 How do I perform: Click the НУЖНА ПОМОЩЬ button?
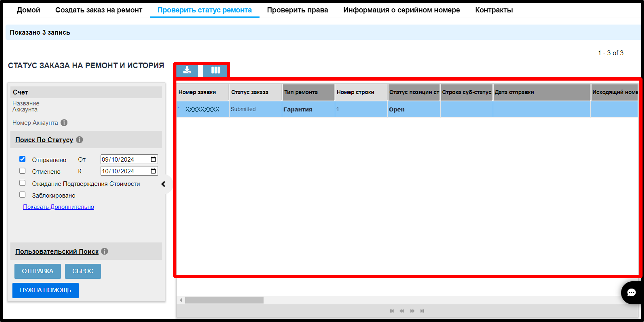[x=45, y=290]
